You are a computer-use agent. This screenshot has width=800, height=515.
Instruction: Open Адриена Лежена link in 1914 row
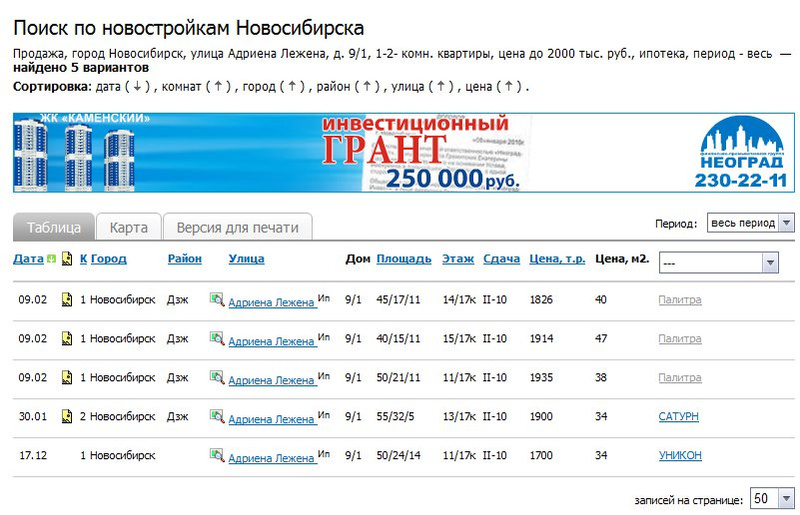tap(272, 340)
